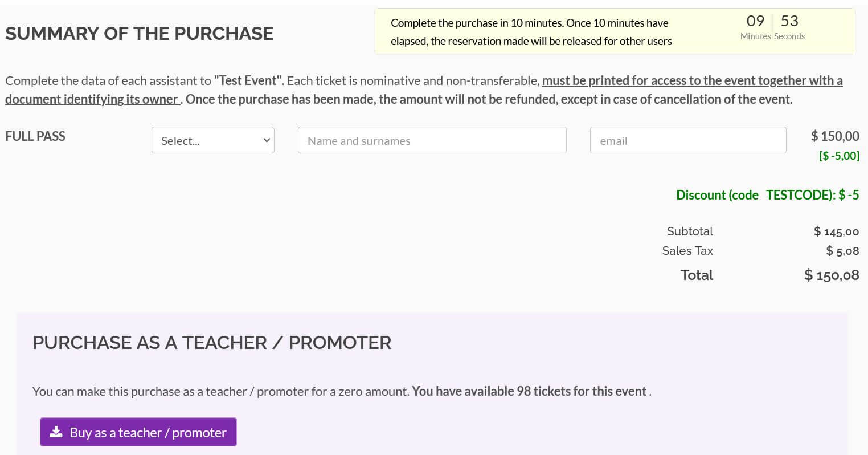
Task: Click the Purchase as a Teacher / Promoter heading
Action: (x=212, y=343)
